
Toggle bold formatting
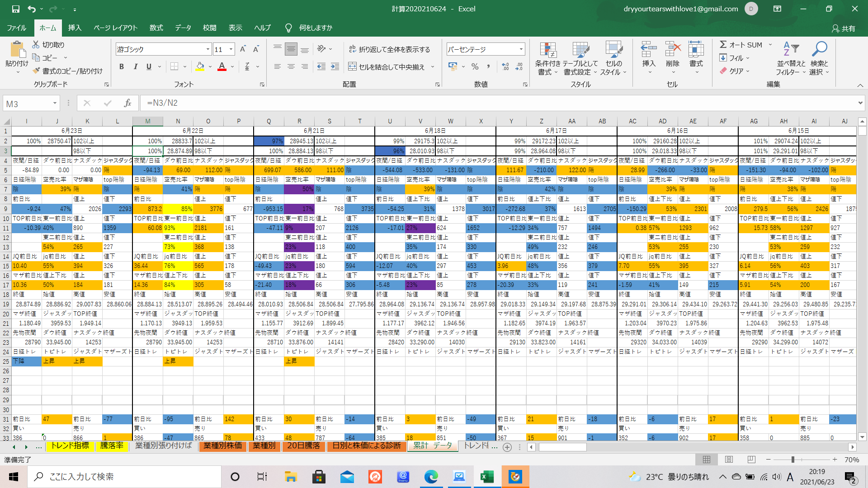122,67
